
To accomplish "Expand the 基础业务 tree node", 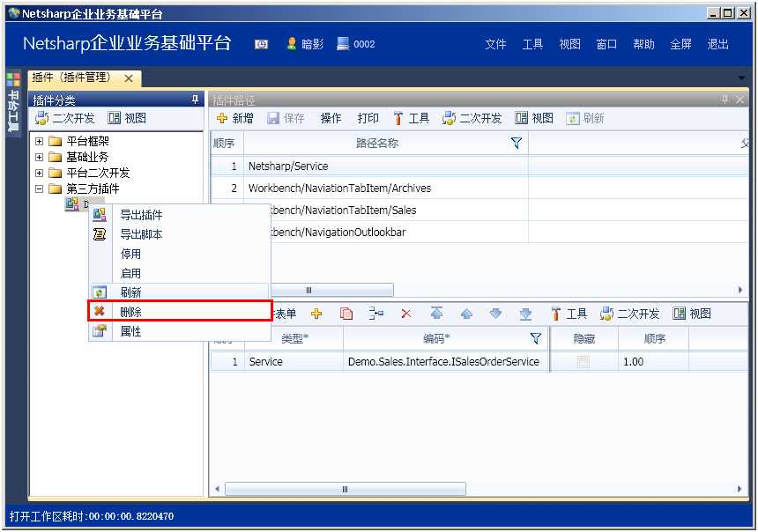I will point(39,157).
